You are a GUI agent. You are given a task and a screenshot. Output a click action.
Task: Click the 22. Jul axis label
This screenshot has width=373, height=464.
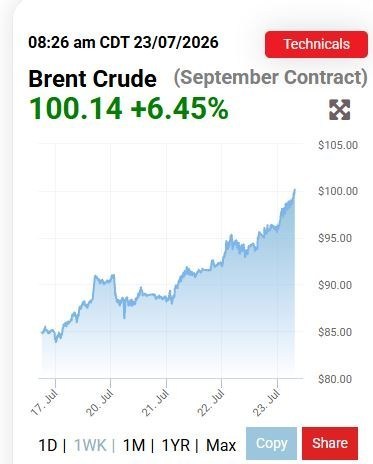pos(211,403)
